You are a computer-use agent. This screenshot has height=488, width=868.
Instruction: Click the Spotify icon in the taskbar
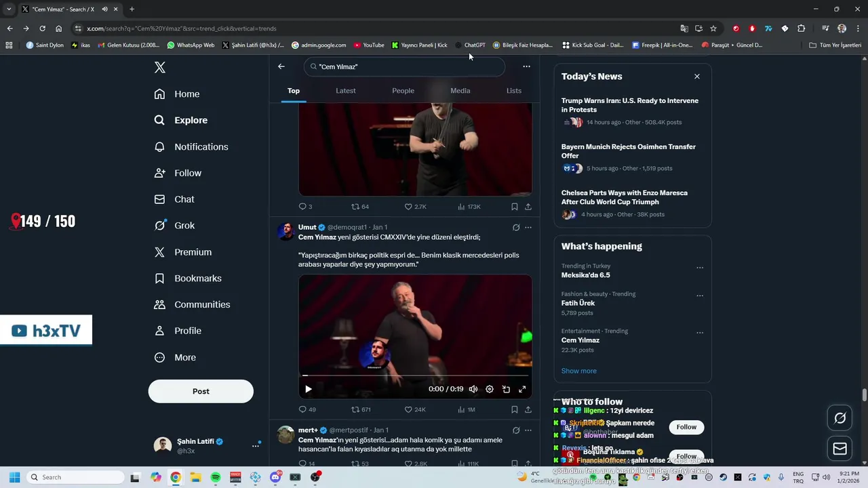click(x=216, y=477)
